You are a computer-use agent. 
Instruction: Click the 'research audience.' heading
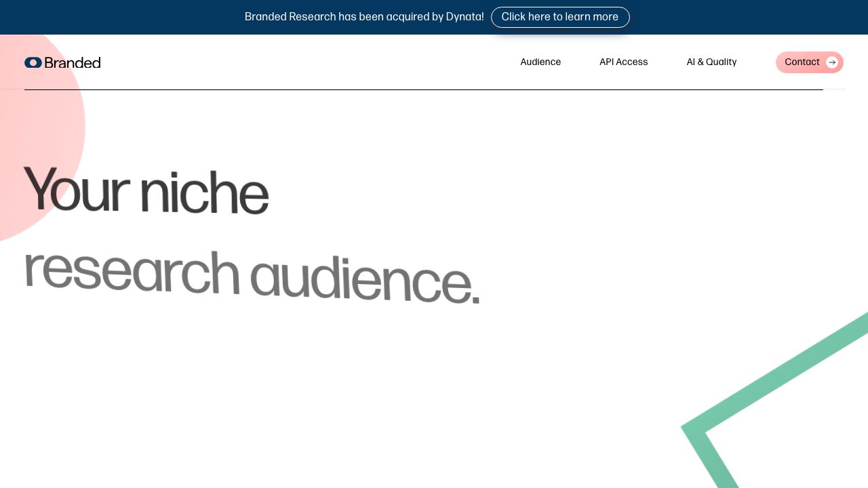coord(252,275)
